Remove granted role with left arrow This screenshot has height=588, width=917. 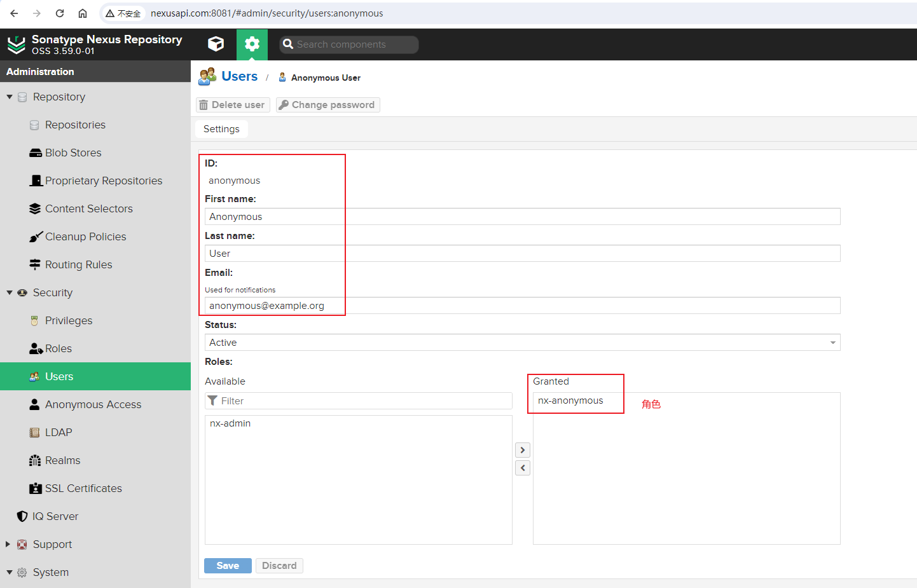523,468
